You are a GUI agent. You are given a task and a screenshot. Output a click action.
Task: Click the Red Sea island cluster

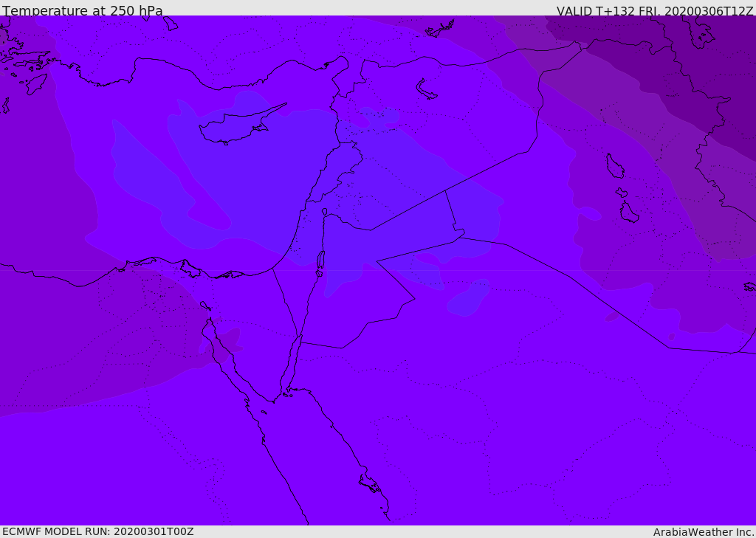point(369,484)
